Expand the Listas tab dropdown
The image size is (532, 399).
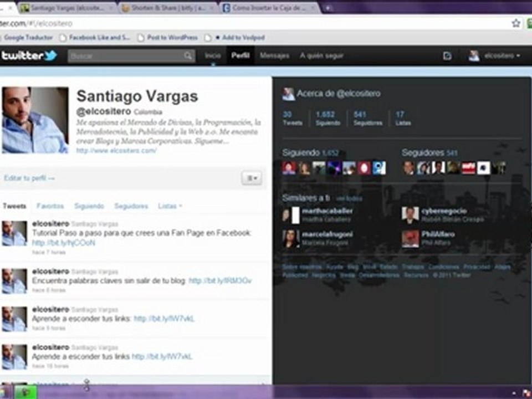coord(170,206)
